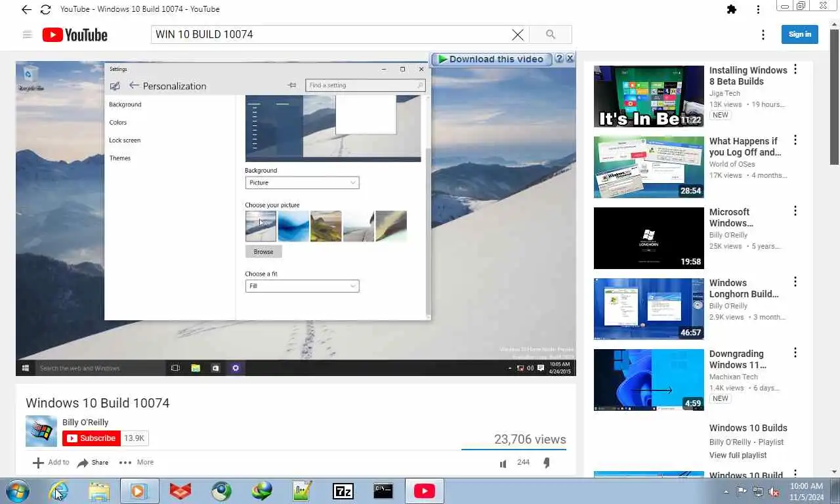This screenshot has width=840, height=504.
Task: Click YouTube app icon in taskbar
Action: point(425,491)
